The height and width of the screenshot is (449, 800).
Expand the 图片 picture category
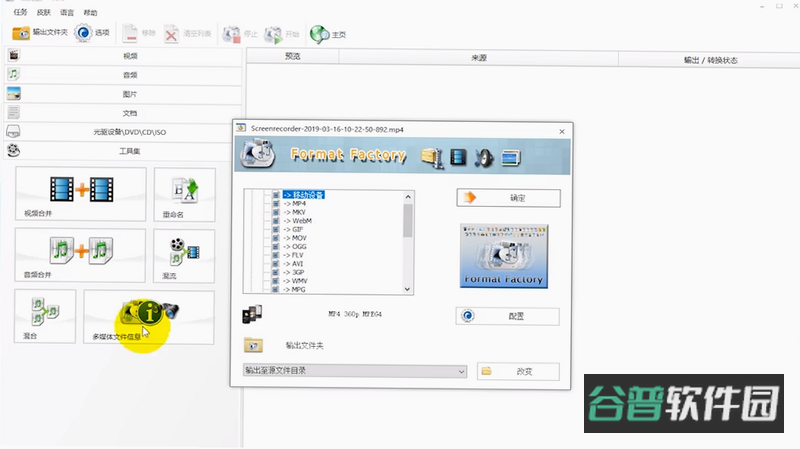[x=123, y=94]
